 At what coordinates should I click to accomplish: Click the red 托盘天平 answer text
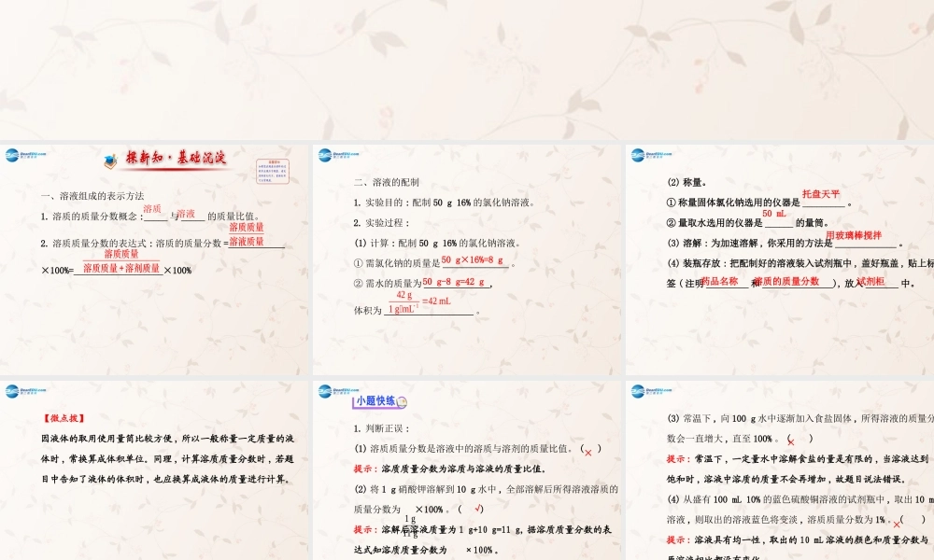pos(822,194)
